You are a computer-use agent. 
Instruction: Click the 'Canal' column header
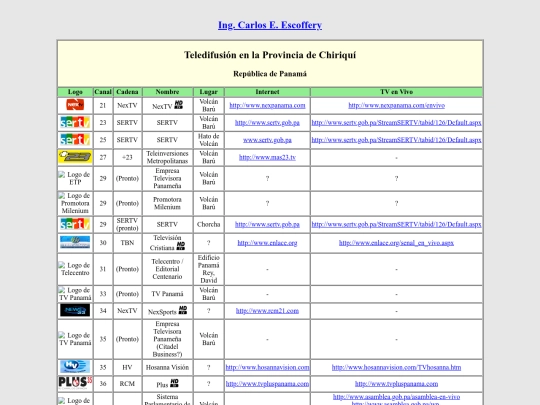click(103, 92)
